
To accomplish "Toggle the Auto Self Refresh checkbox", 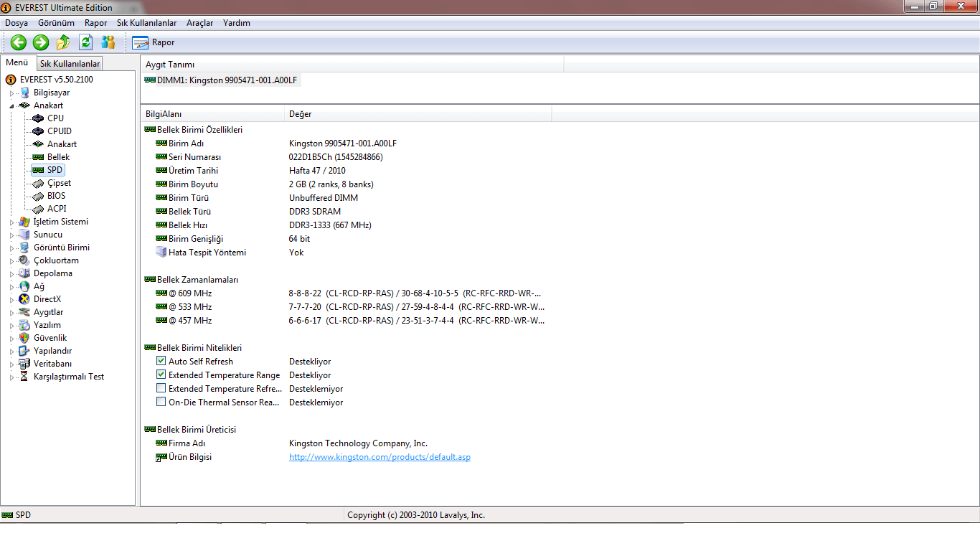I will coord(161,362).
